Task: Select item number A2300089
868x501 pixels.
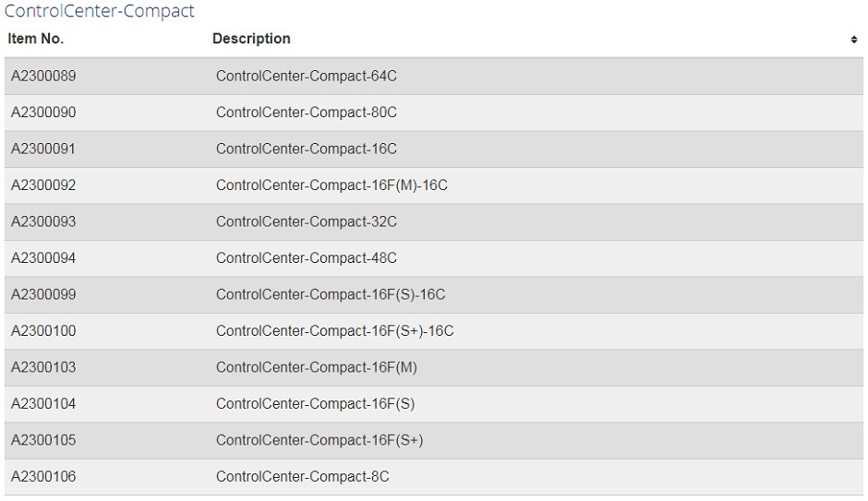Action: (43, 76)
